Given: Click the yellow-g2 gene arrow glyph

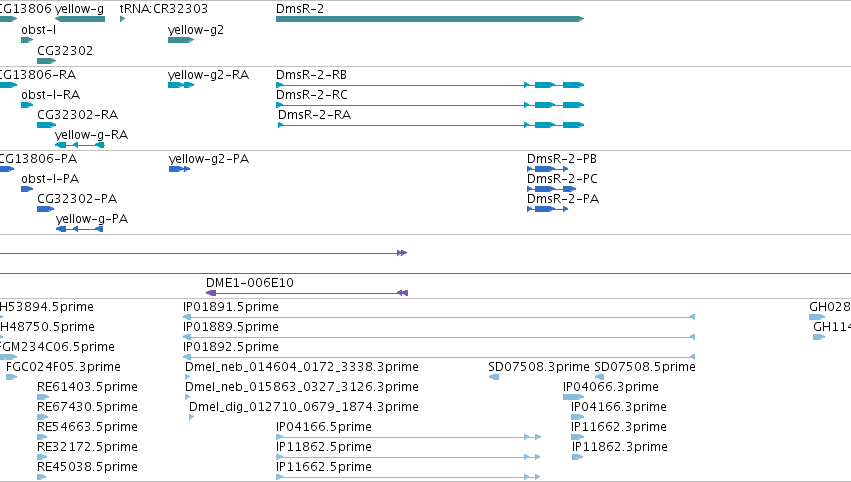Looking at the screenshot, I should tap(181, 40).
